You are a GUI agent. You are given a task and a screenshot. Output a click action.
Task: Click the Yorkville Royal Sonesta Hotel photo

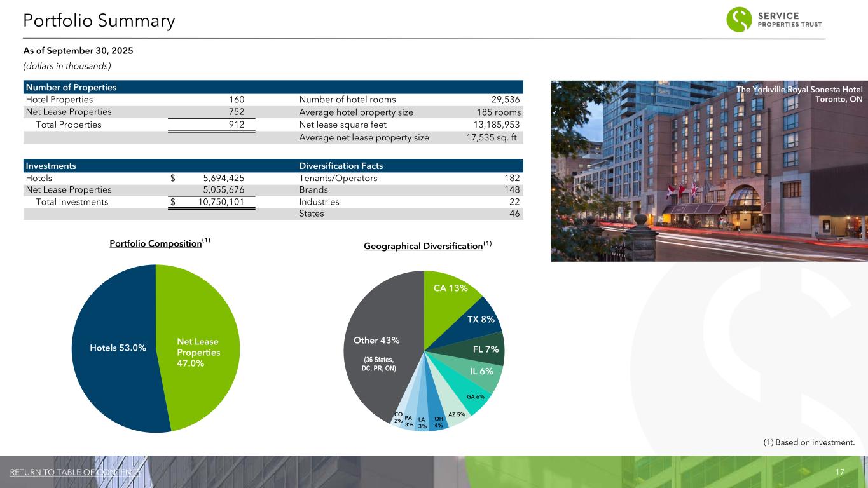click(708, 171)
